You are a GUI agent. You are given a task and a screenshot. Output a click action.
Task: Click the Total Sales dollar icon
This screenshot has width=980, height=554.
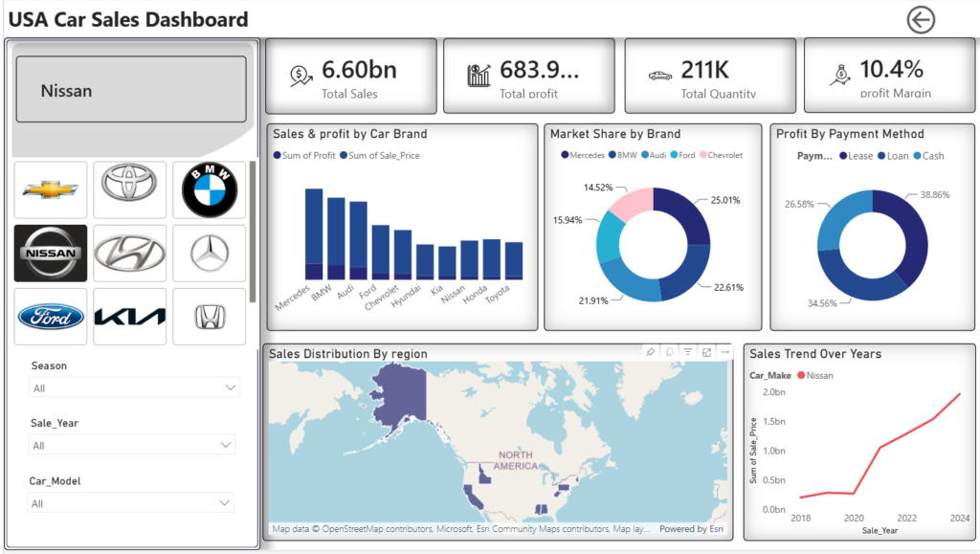pos(301,77)
